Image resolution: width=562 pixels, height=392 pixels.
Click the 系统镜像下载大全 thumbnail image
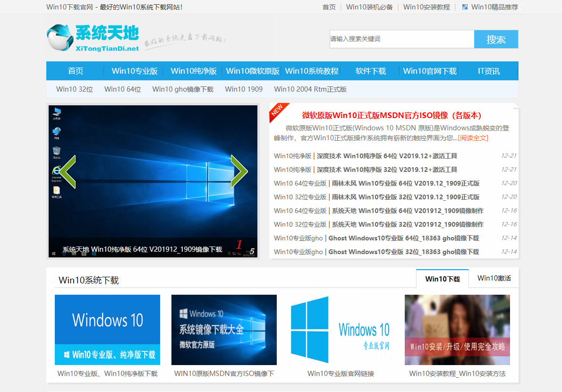tap(224, 330)
